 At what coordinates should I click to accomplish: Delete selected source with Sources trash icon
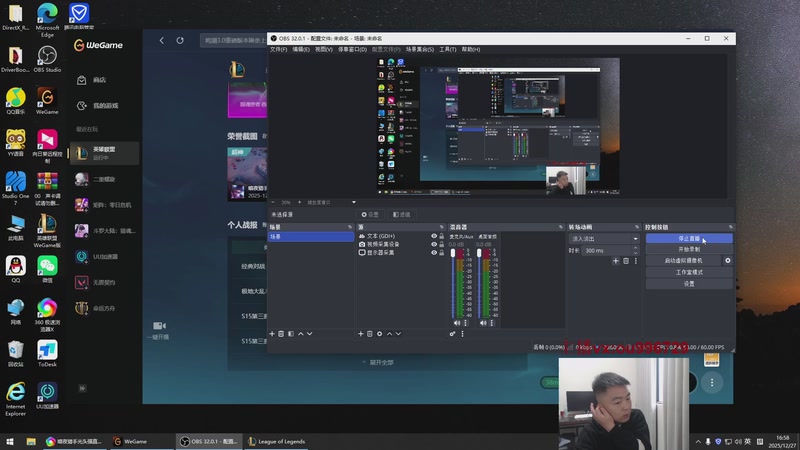tap(370, 334)
